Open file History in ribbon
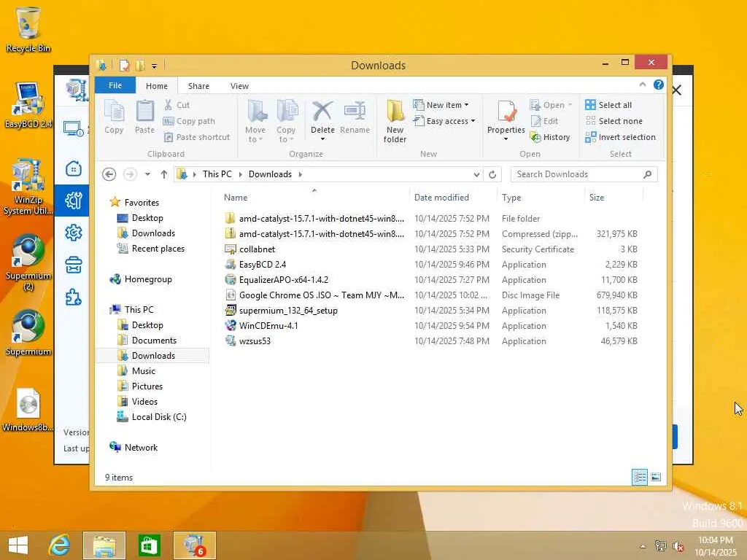This screenshot has width=747, height=560. [550, 137]
